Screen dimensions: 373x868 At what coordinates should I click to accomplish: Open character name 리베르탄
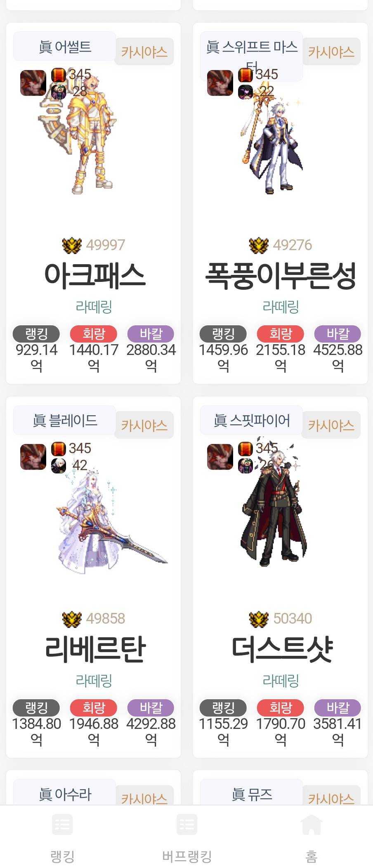[94, 648]
